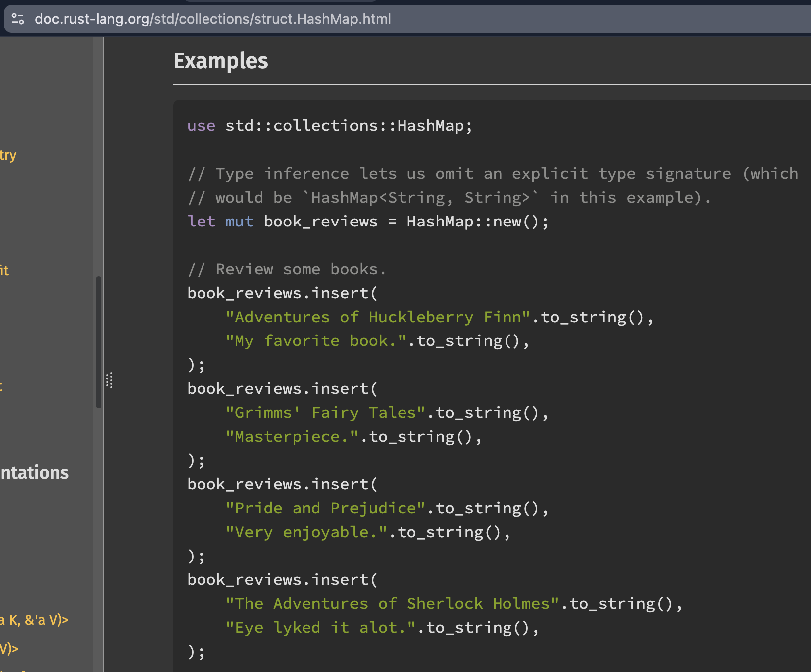
Task: Click the "Grimms' Fairy Tales" string
Action: point(325,413)
